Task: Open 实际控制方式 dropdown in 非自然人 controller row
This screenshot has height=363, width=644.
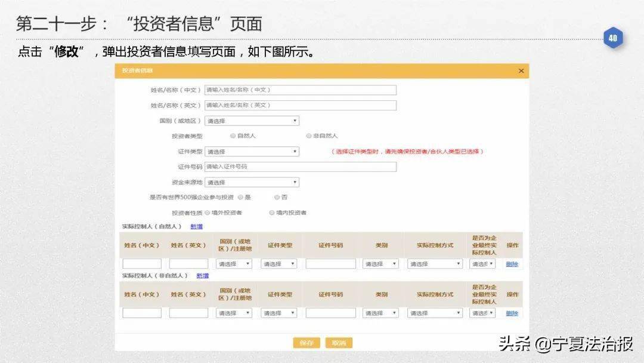Action: click(x=435, y=313)
